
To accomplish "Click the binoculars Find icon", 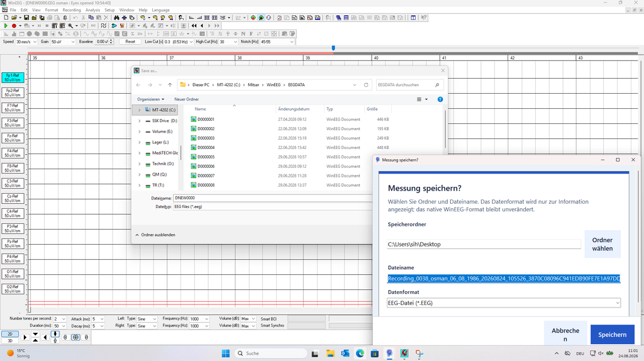I will click(116, 18).
